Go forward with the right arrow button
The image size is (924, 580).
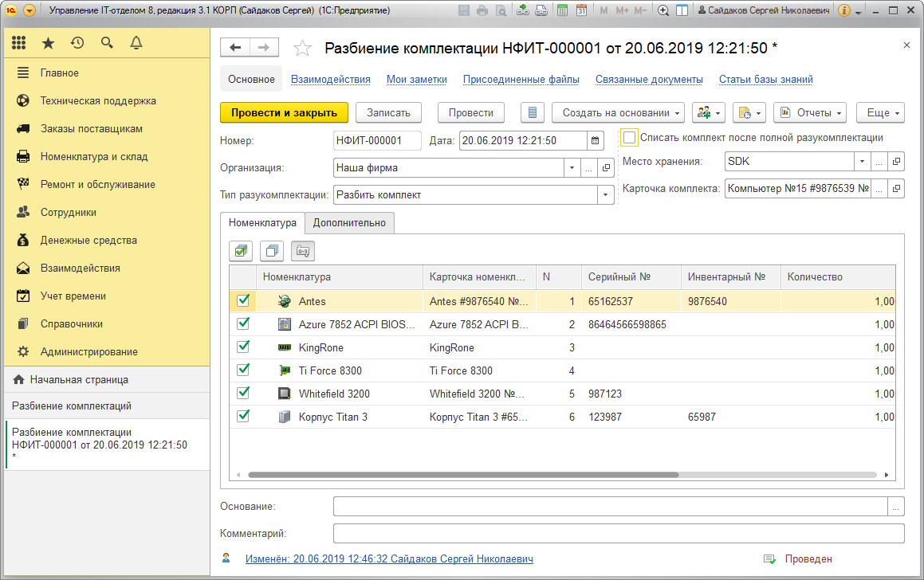pos(264,48)
